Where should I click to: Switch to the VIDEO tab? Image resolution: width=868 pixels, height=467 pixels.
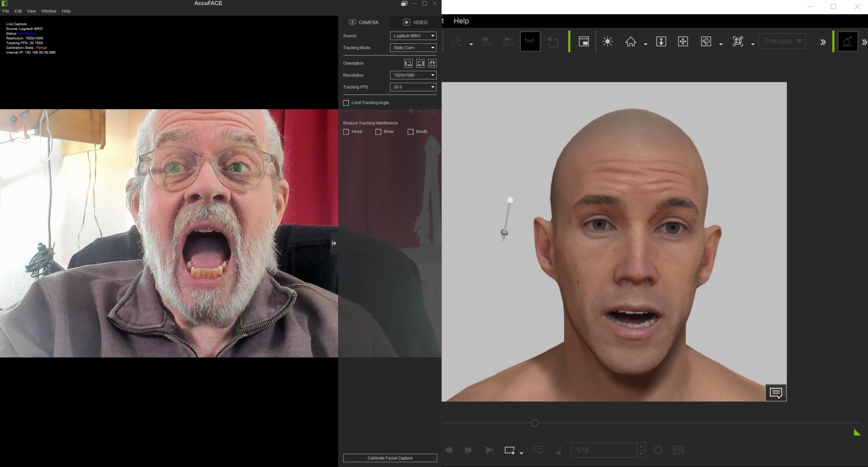pos(415,22)
